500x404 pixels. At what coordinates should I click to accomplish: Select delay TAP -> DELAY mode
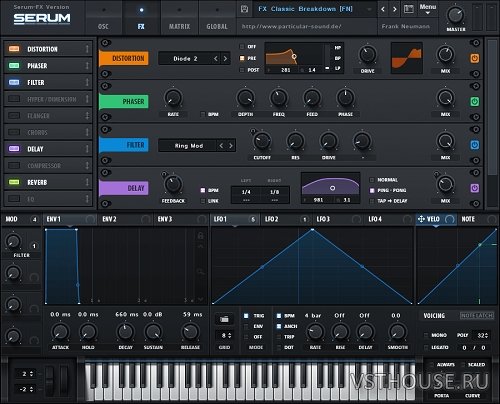point(372,201)
